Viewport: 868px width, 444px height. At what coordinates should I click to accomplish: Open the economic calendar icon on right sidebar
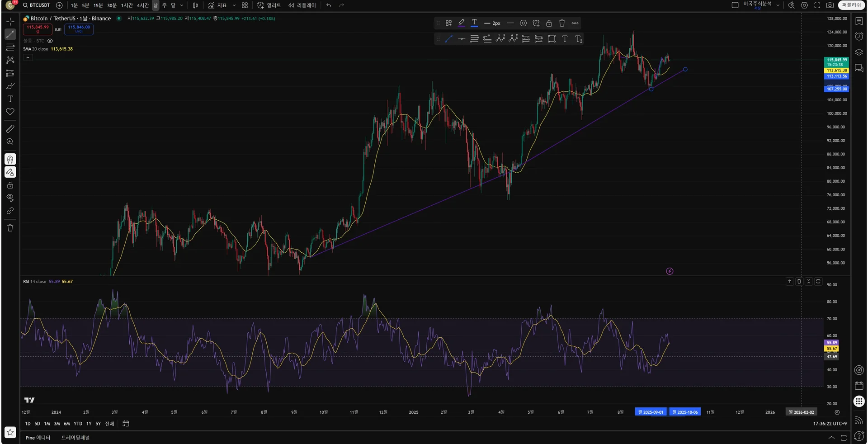click(x=859, y=386)
